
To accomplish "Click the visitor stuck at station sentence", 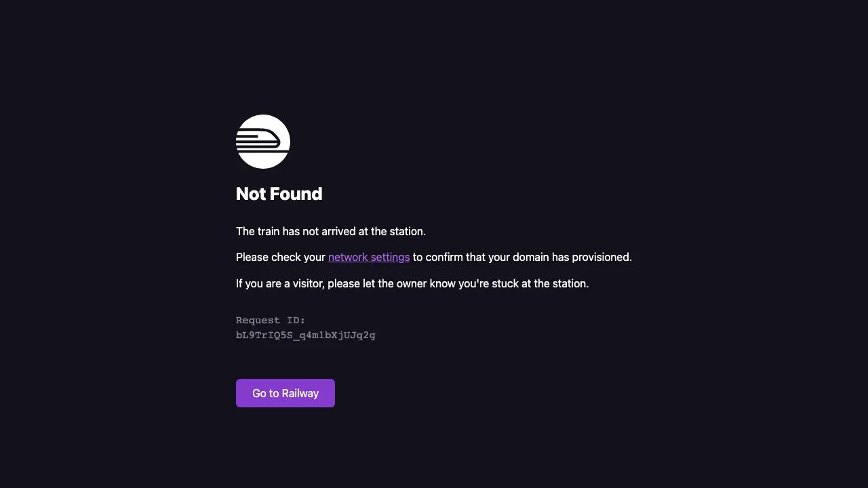I will (x=412, y=283).
